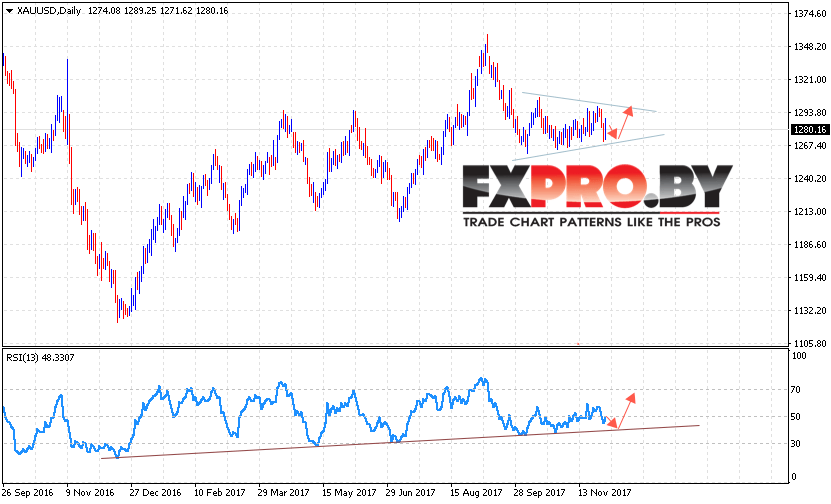Select the 13 Nov 2017 date label

point(605,493)
